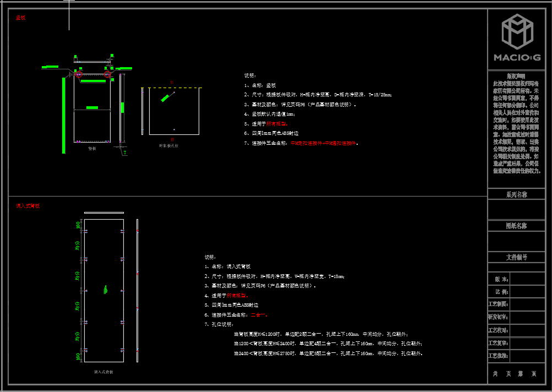Select the red 二合一 hardware text
Viewport: 552px width, 392px height.
(259, 315)
